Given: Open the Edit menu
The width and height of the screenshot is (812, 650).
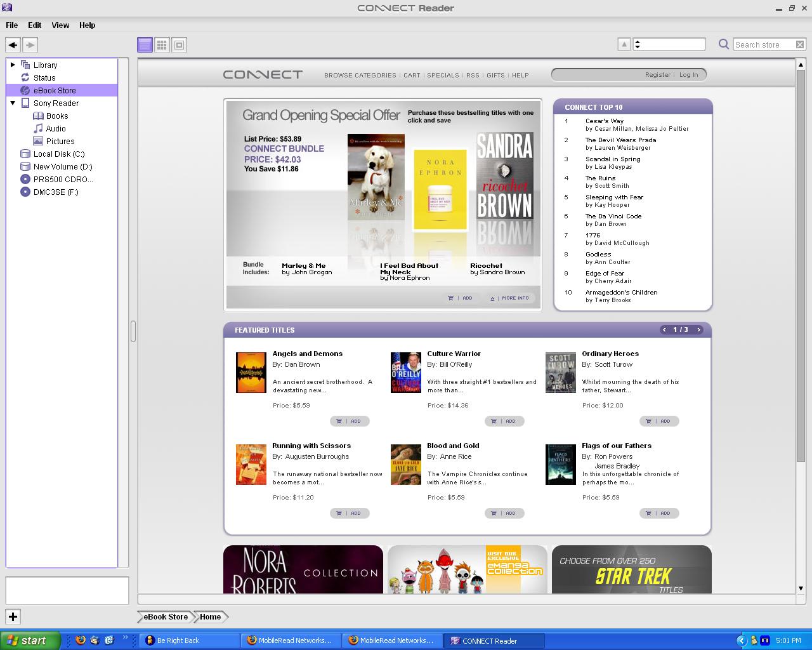Looking at the screenshot, I should [x=35, y=25].
